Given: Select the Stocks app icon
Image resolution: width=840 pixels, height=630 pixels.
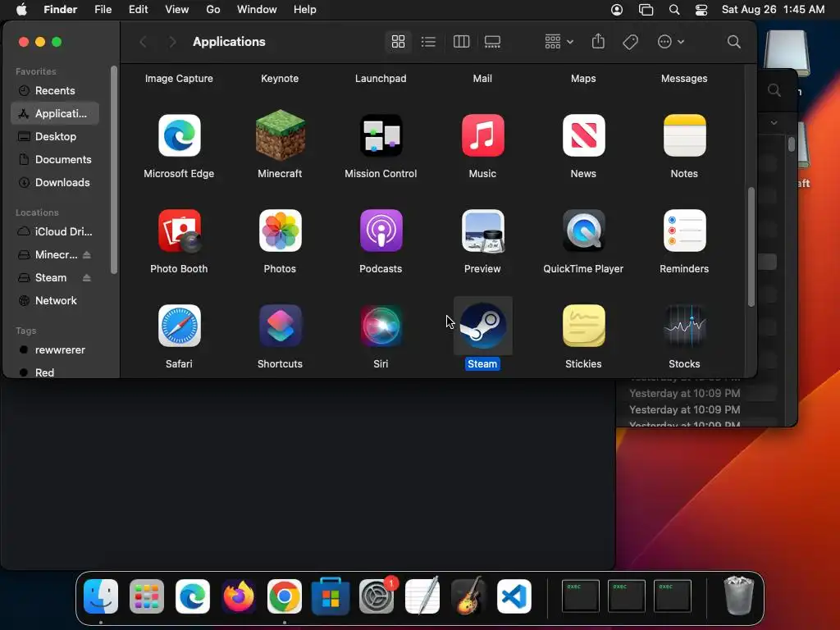Looking at the screenshot, I should [x=685, y=326].
